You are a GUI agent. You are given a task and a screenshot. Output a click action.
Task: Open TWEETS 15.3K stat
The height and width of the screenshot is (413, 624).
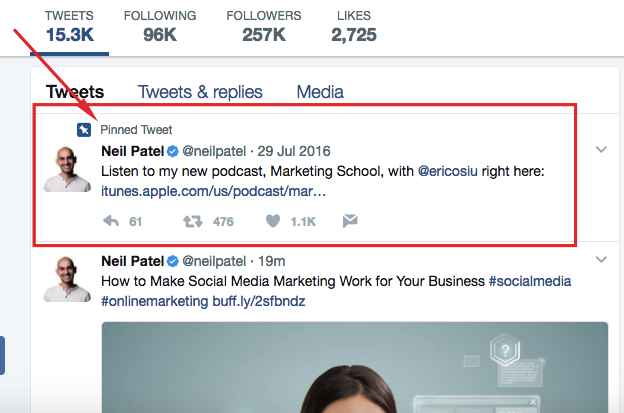click(x=69, y=26)
